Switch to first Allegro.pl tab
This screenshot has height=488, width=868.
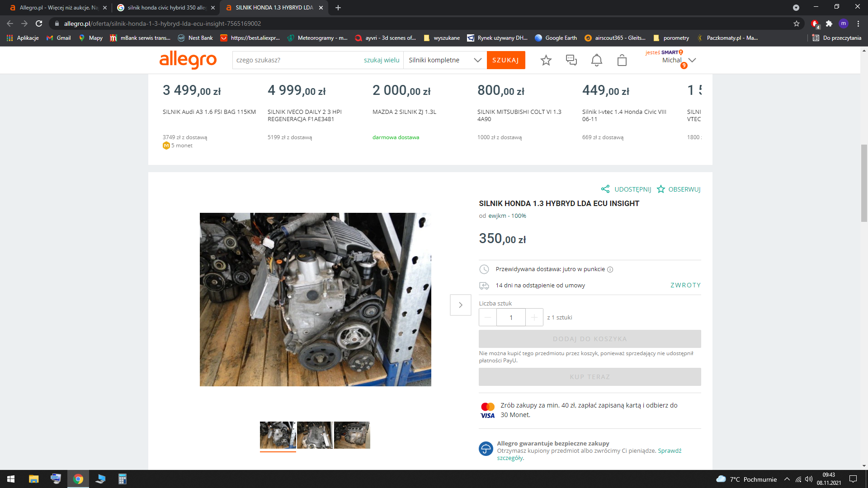(58, 8)
